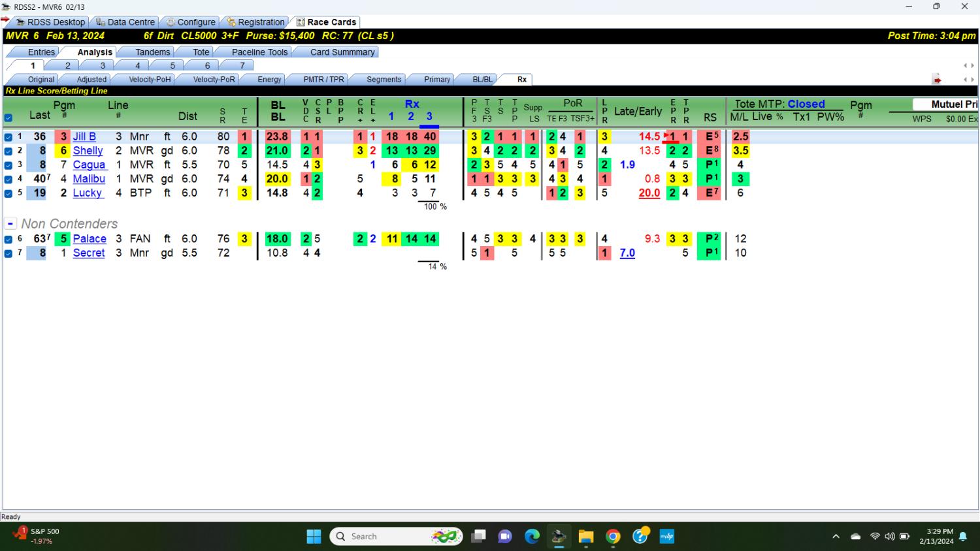
Task: Click the red arrow icon beside Rx tabs
Action: tap(937, 80)
